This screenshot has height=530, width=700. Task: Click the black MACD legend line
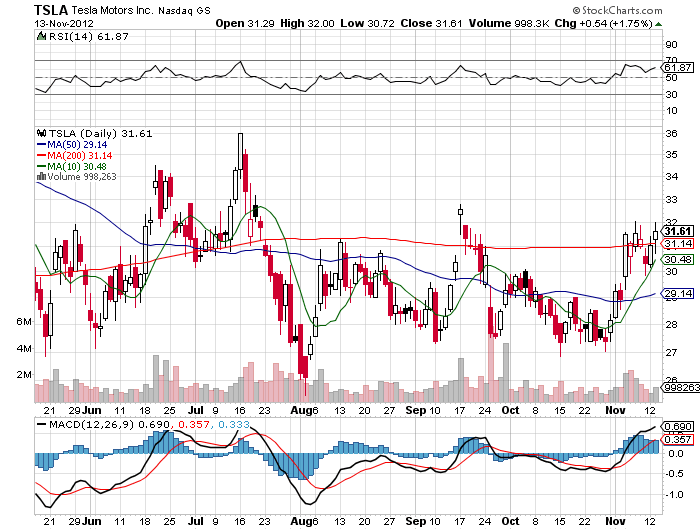pyautogui.click(x=42, y=424)
